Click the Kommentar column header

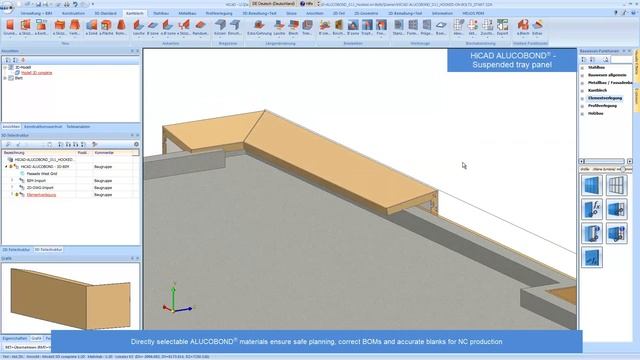tap(113, 153)
